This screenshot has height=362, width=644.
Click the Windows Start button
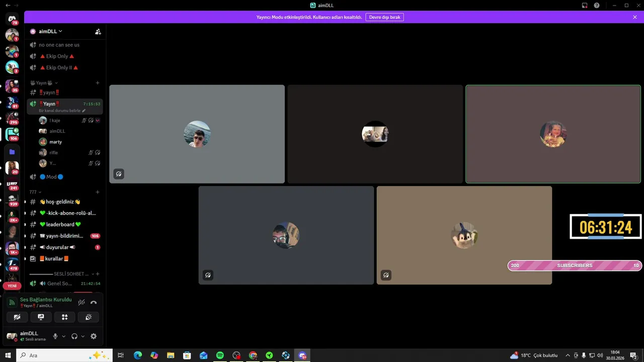pos(8,355)
